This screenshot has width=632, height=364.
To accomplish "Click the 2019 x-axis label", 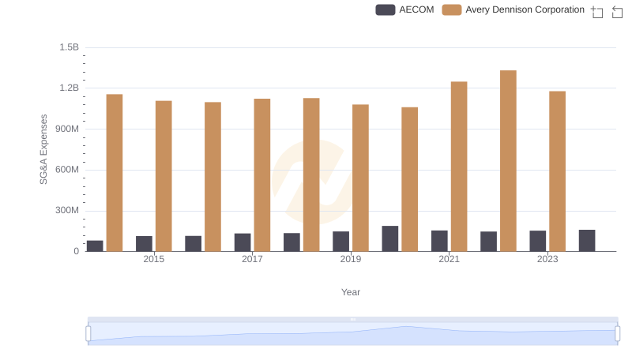I will coord(351,259).
